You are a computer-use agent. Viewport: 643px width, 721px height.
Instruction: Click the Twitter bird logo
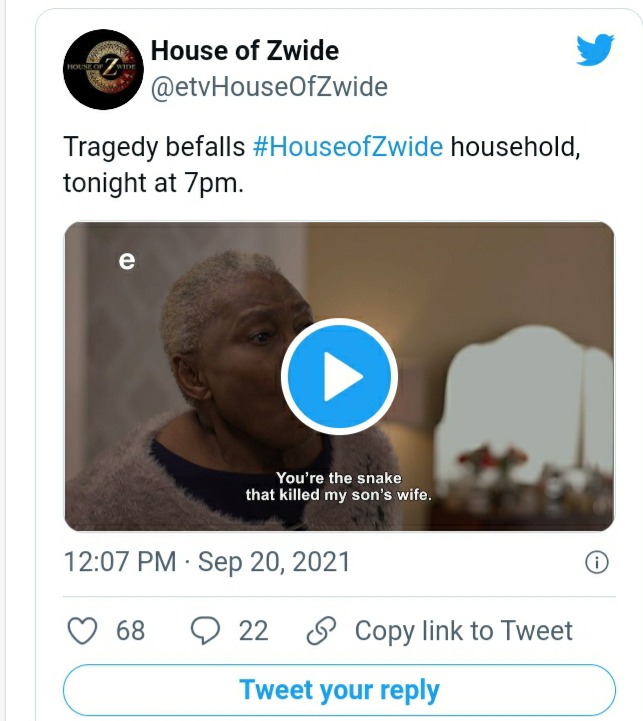coord(595,50)
